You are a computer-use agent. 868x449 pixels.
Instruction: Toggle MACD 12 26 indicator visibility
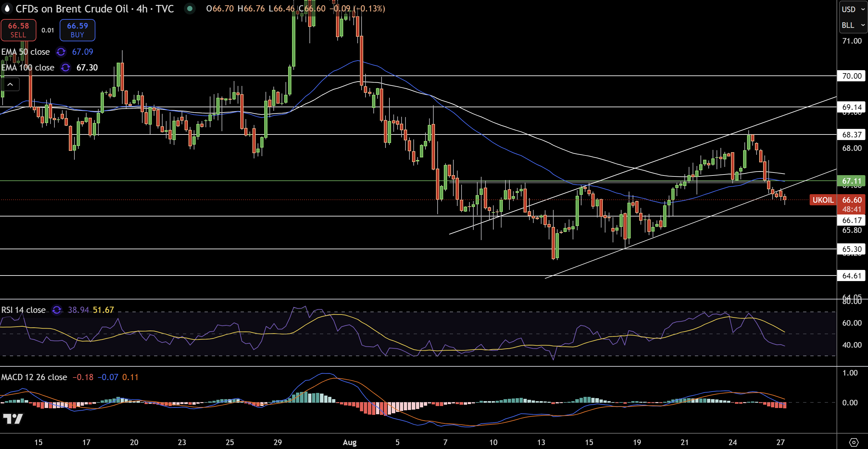(34, 377)
